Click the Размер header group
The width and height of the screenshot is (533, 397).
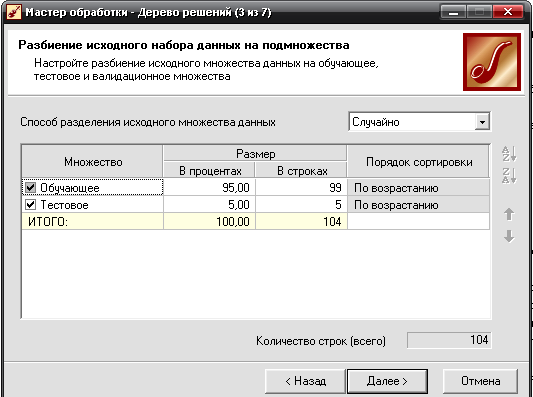click(x=255, y=154)
